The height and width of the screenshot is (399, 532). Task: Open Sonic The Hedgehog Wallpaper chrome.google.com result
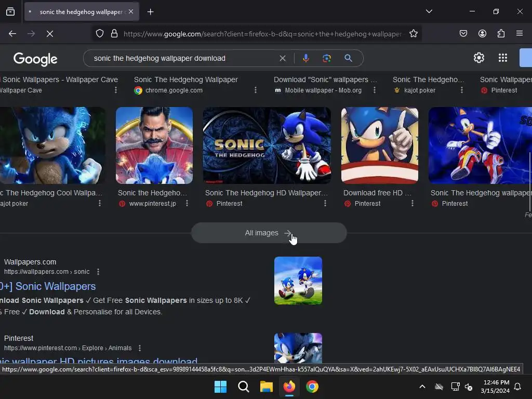click(185, 79)
